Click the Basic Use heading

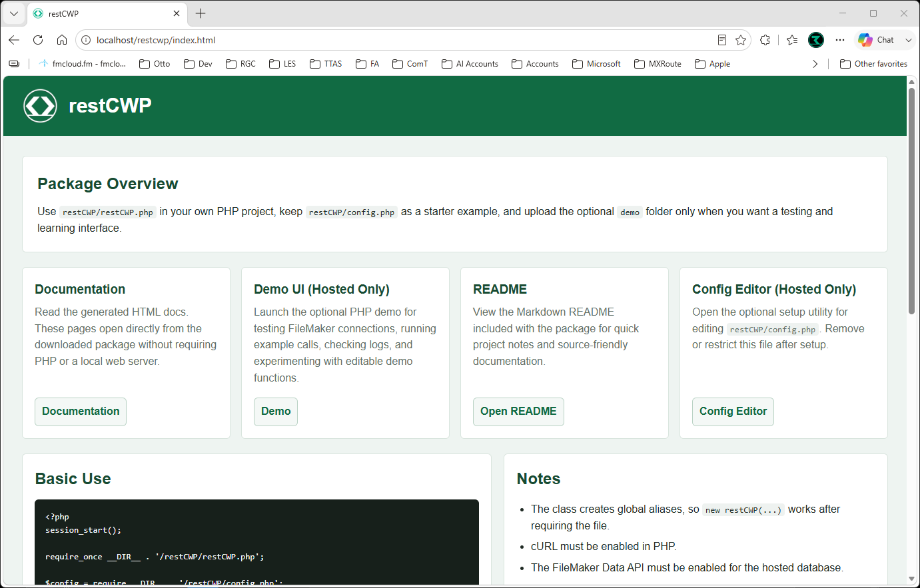tap(73, 479)
